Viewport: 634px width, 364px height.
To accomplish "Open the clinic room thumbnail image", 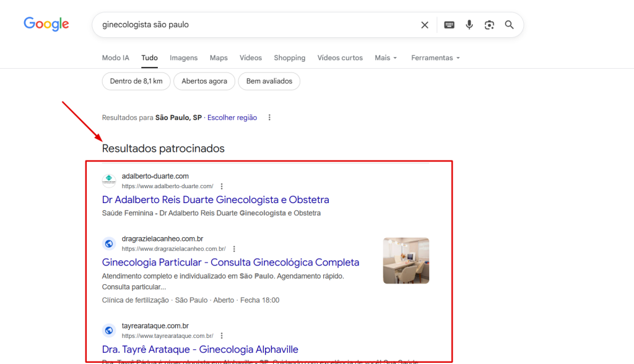I will 406,261.
